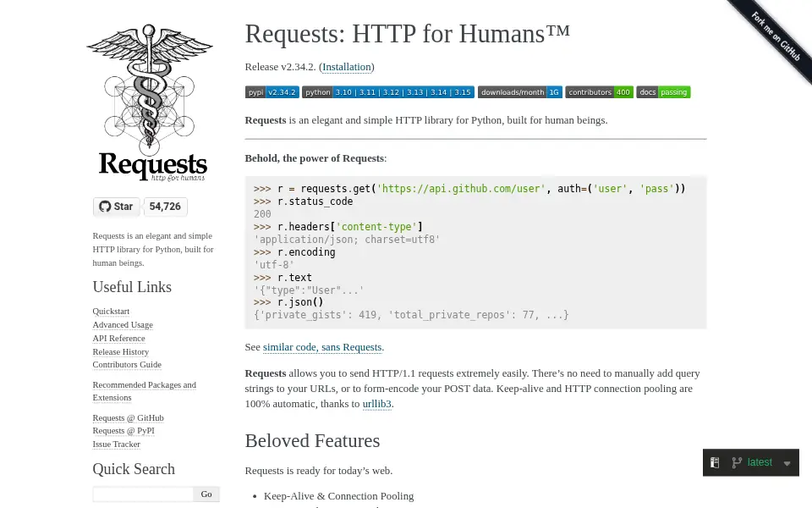
Task: Click the Go search button
Action: coord(206,494)
